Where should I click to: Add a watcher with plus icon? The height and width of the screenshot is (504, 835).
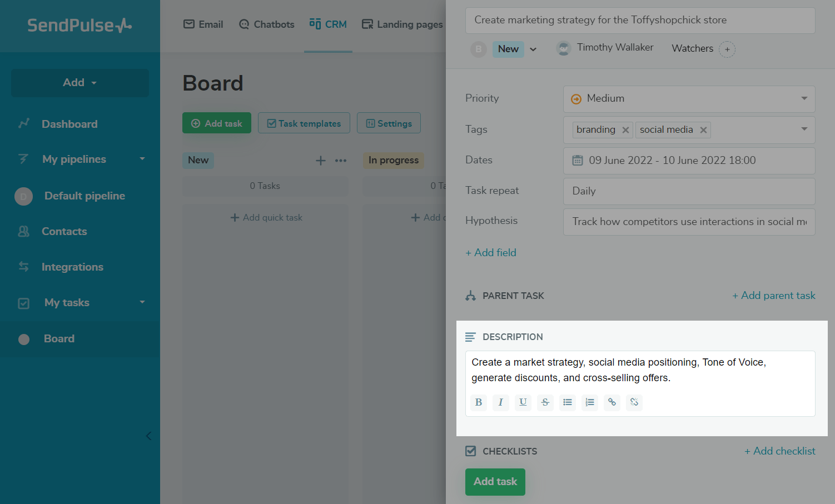pyautogui.click(x=727, y=49)
